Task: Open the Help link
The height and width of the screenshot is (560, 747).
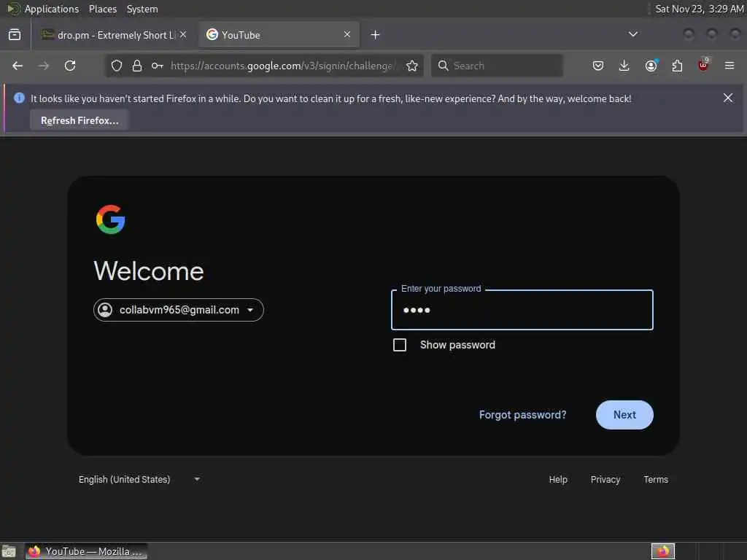Action: point(558,480)
